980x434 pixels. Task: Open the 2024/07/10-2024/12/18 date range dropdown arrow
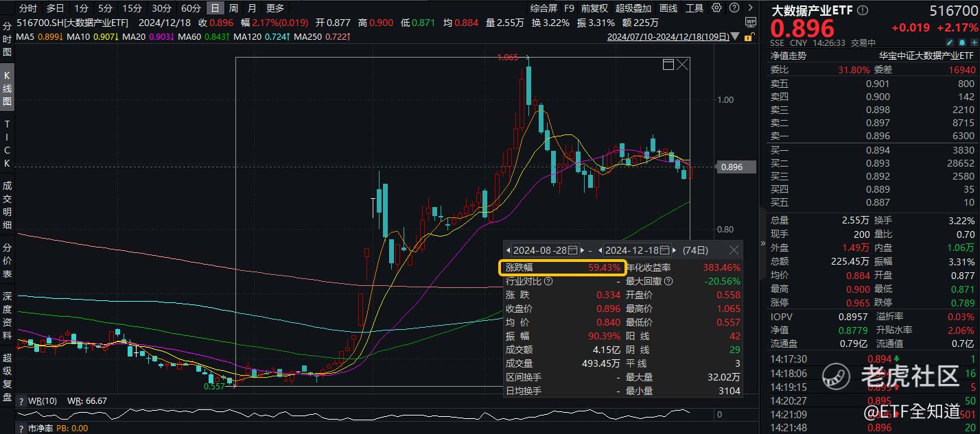coord(735,36)
